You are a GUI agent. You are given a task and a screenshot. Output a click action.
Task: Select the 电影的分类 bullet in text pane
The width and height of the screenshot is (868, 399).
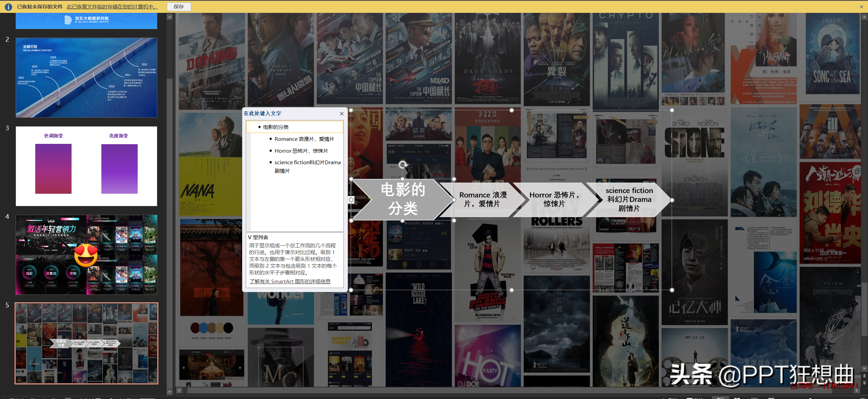(276, 127)
